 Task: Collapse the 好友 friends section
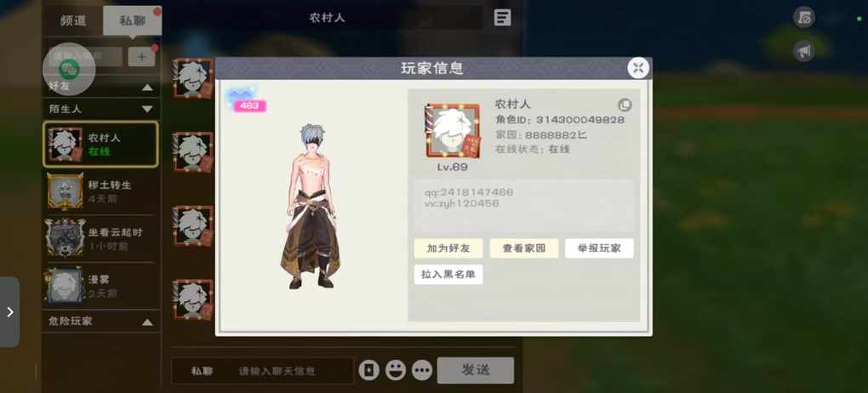[146, 87]
